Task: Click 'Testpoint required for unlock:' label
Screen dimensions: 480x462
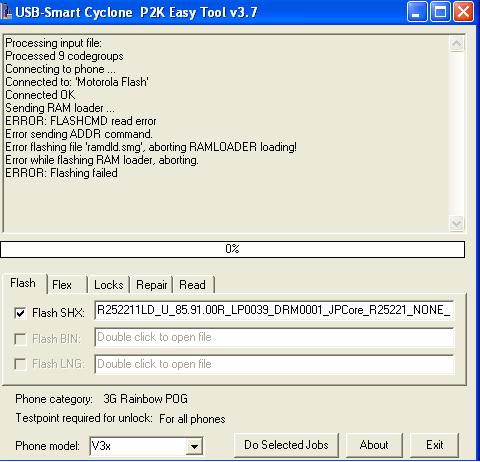Action: (x=84, y=418)
